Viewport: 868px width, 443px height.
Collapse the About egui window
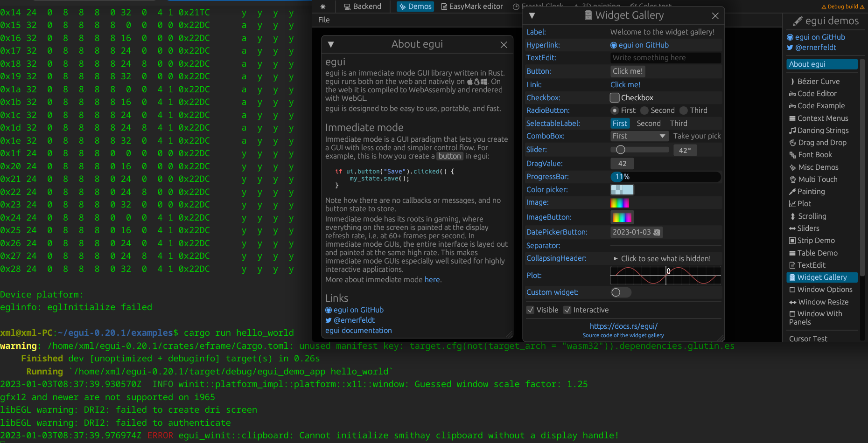[331, 44]
